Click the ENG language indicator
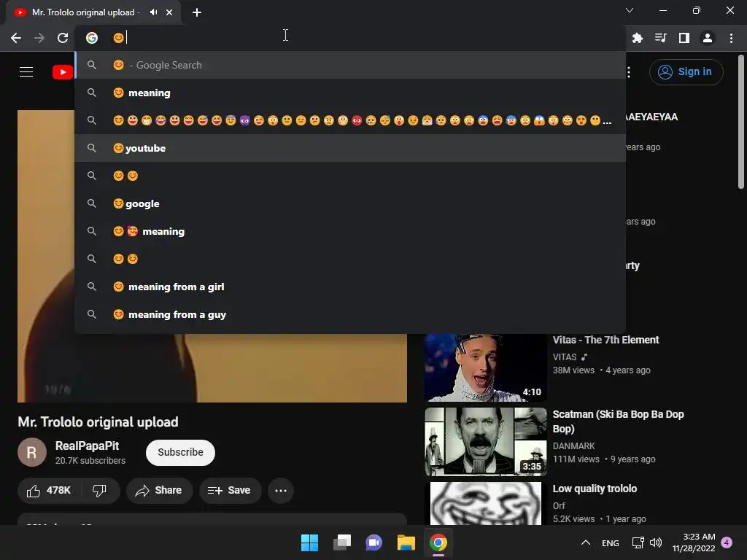The width and height of the screenshot is (747, 560). click(611, 543)
